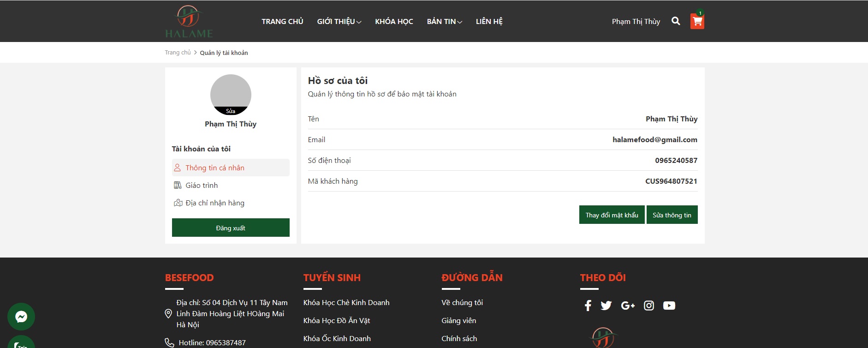Open the Twitter social icon in footer
Screen dimensions: 868x348
tap(606, 306)
